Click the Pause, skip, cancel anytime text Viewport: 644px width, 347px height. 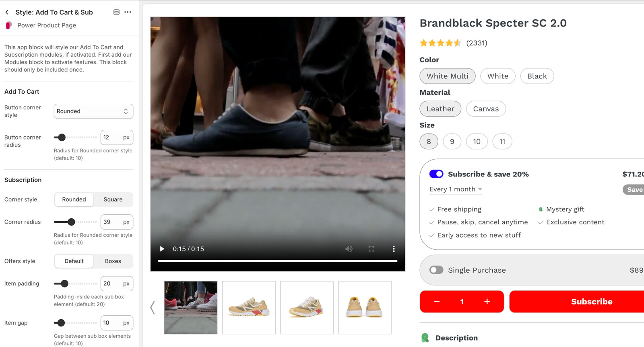coord(483,222)
